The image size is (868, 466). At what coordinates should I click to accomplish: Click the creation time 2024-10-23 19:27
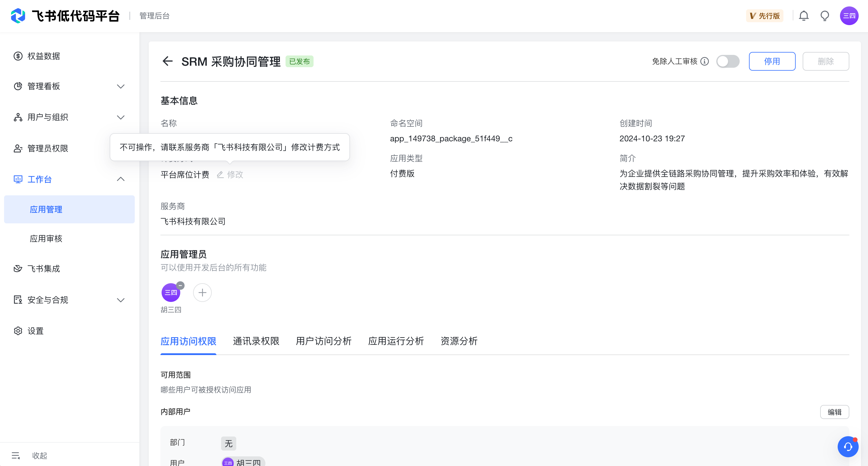click(652, 139)
